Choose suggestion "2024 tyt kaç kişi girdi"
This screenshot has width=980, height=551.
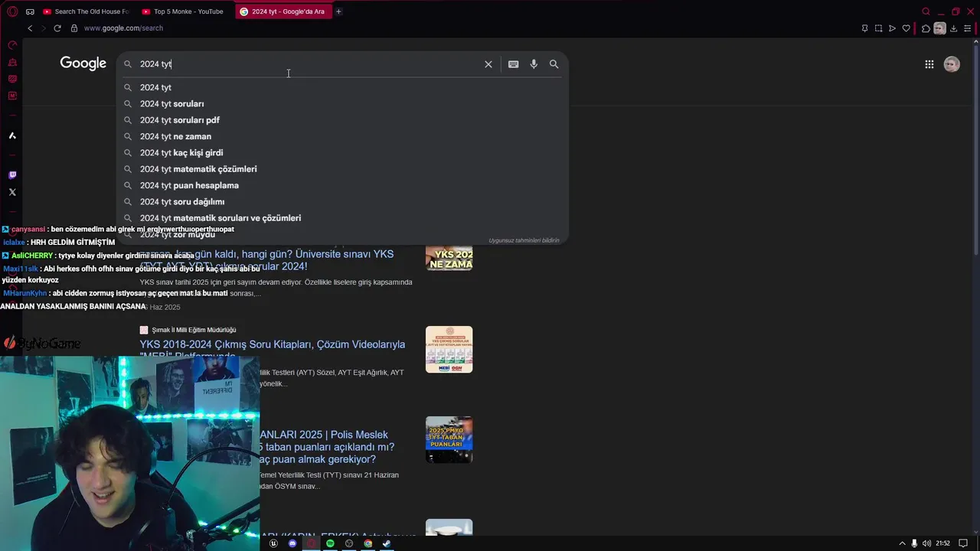(342, 153)
